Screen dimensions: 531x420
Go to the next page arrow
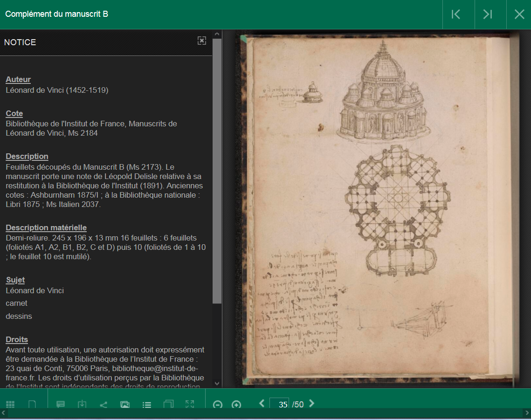tap(312, 403)
